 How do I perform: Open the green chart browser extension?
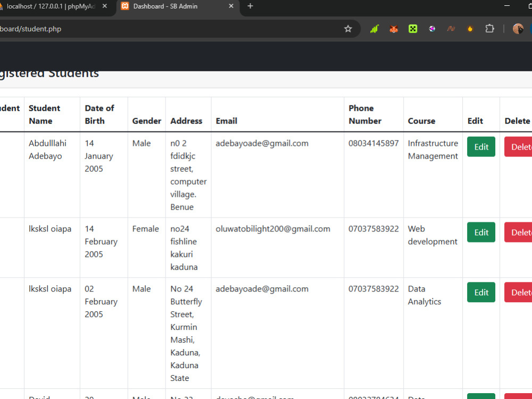374,29
